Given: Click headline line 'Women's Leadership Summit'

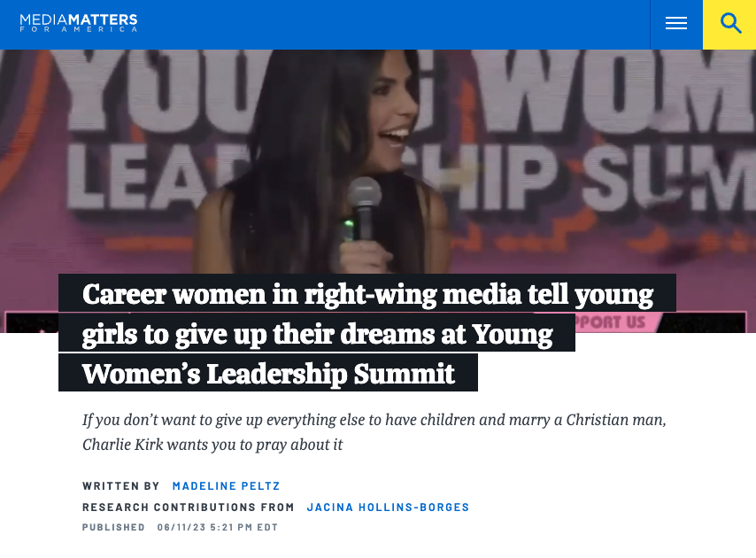Looking at the screenshot, I should (x=268, y=373).
